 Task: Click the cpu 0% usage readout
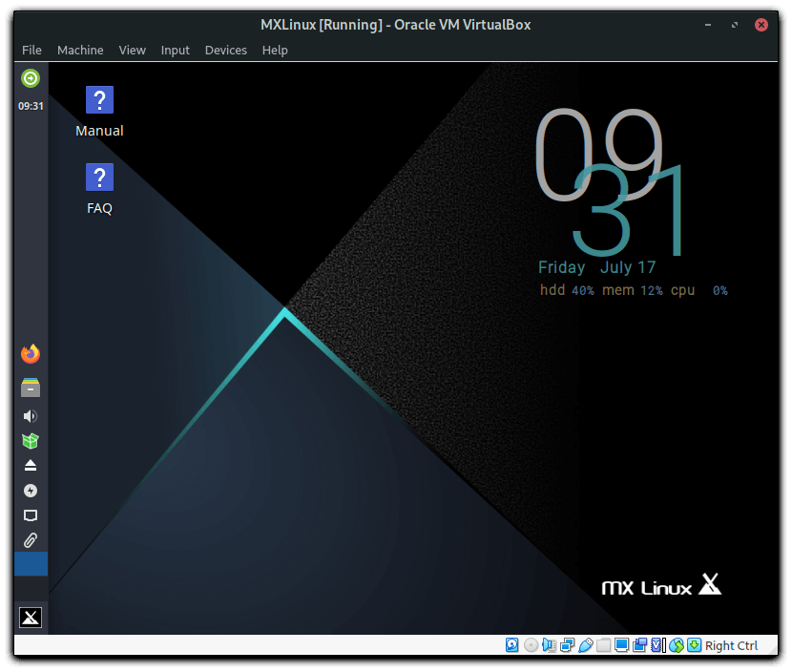pos(699,290)
